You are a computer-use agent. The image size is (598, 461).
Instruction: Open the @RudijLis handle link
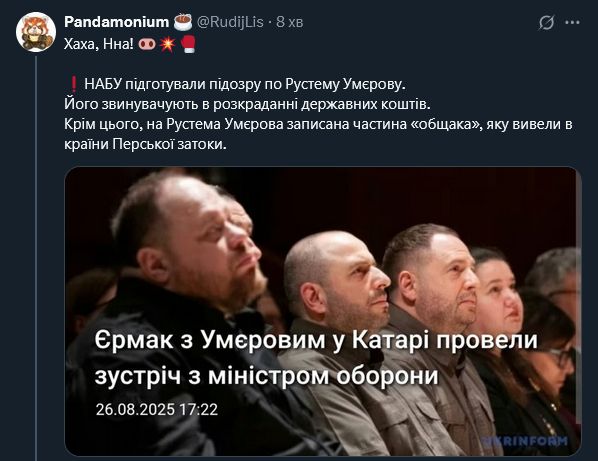230,22
